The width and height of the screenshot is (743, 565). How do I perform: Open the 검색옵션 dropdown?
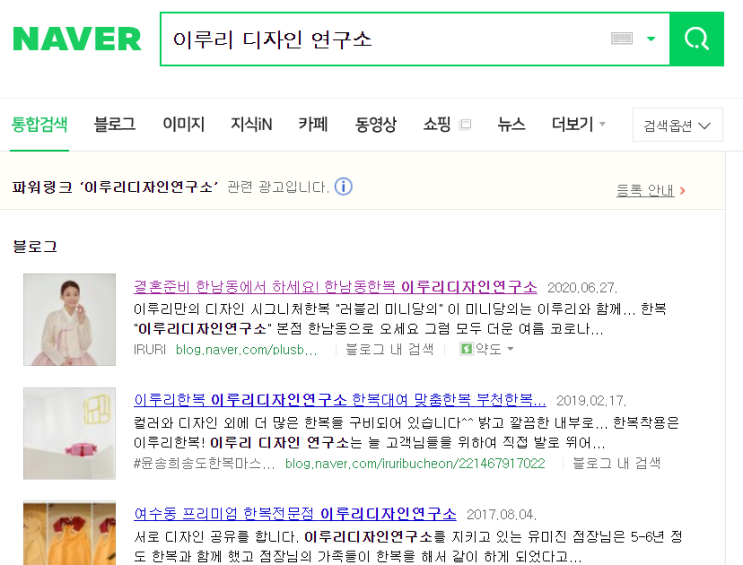coord(678,125)
